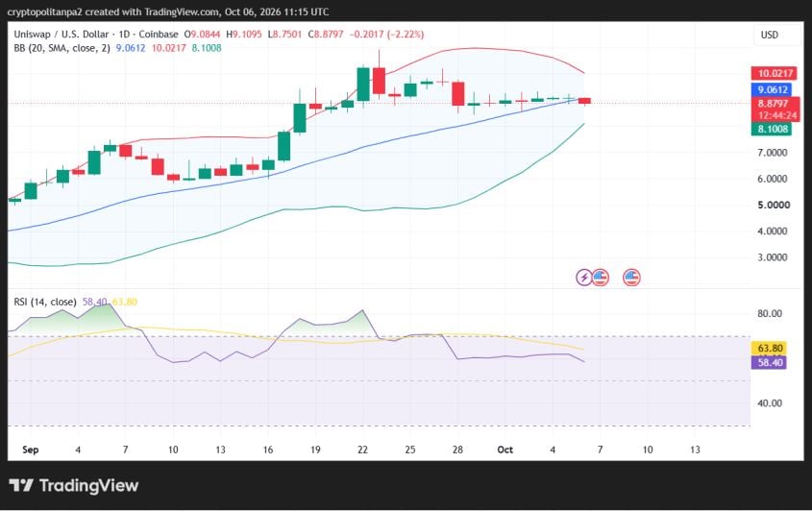This screenshot has height=511, width=812.
Task: Click the change value −0.2017 (−2.22%)
Action: coord(387,35)
